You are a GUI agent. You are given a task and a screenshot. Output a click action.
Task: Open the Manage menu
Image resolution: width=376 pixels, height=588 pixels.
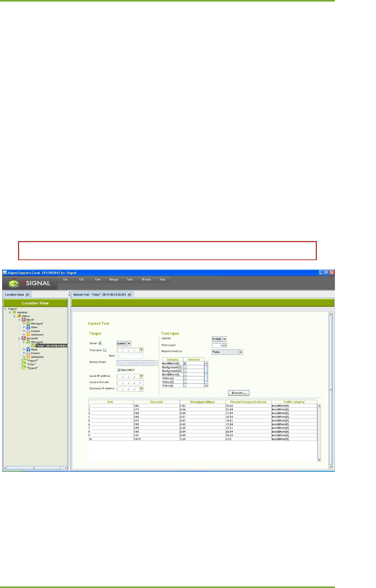click(x=114, y=279)
